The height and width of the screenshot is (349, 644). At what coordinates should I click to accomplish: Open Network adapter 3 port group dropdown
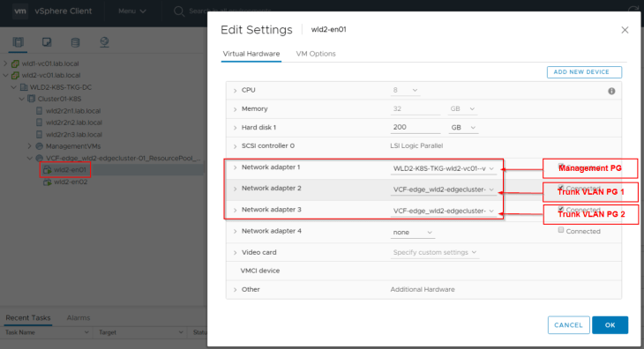pos(444,211)
